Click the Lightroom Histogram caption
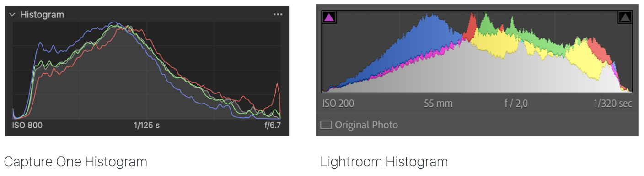Viewport: 644px width, 176px height. [x=384, y=162]
